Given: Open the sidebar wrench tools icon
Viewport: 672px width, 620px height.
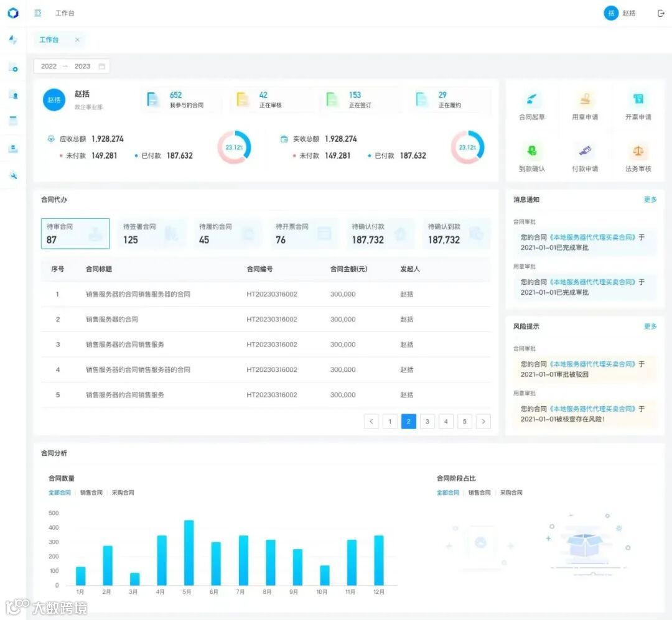Looking at the screenshot, I should click(13, 175).
